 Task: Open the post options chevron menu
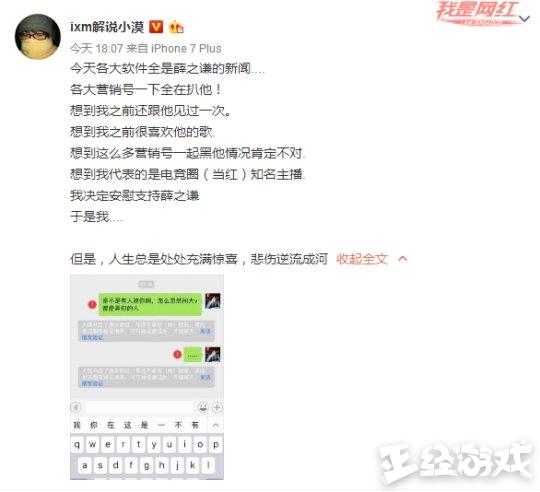tap(525, 18)
